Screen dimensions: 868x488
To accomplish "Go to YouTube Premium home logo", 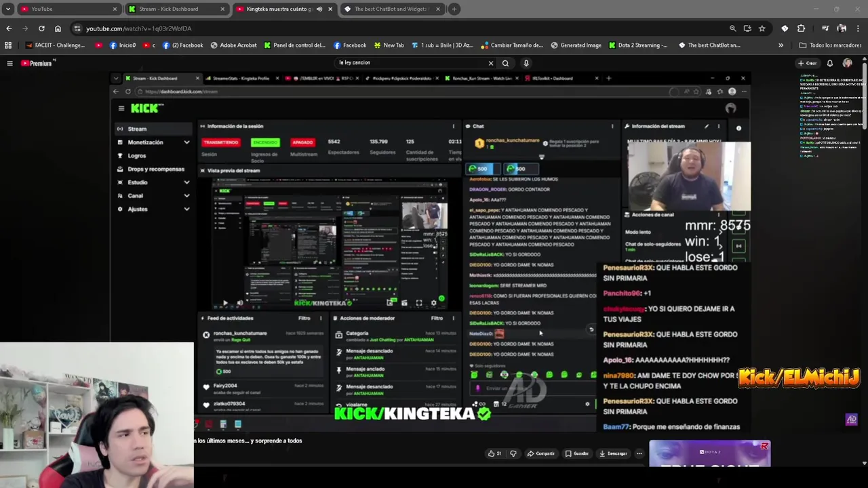I will pyautogui.click(x=37, y=63).
